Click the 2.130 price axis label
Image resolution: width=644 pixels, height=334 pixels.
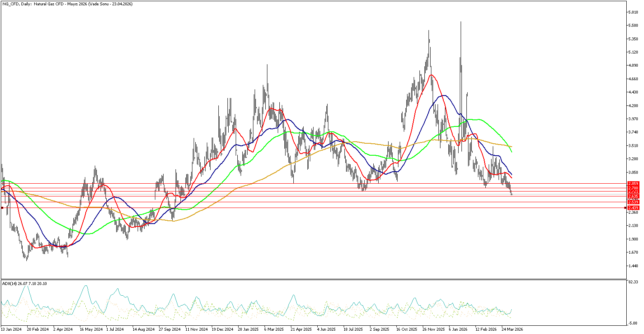(x=633, y=226)
